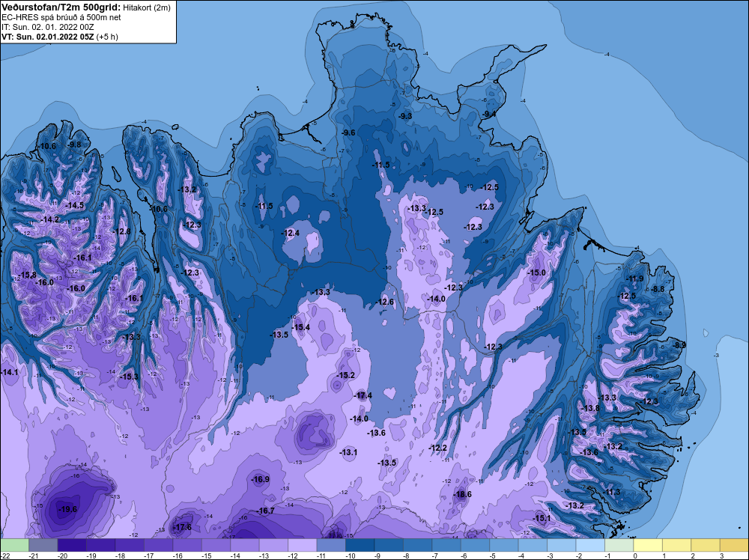Select the dark blue swatch labeled -10
This screenshot has height=560, width=749.
[x=360, y=545]
